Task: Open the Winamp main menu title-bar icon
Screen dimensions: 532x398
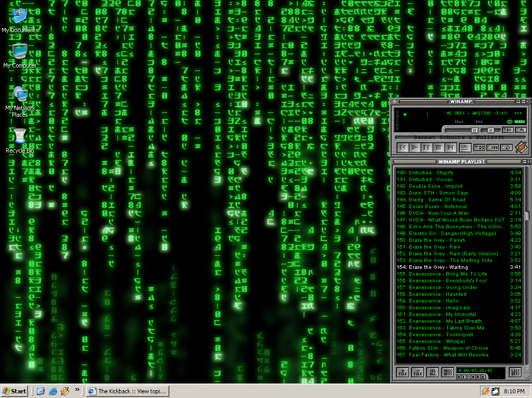Action: point(395,101)
